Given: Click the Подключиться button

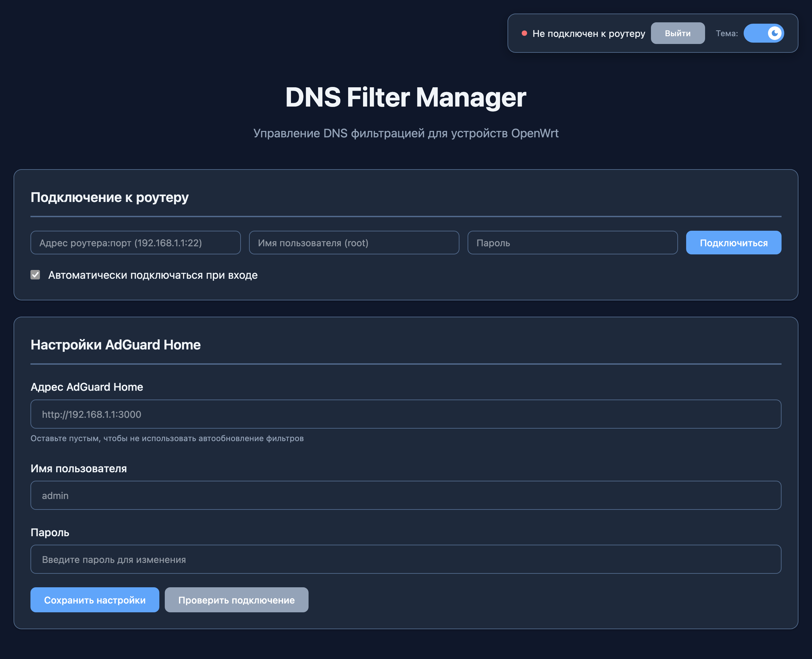Looking at the screenshot, I should (x=733, y=243).
